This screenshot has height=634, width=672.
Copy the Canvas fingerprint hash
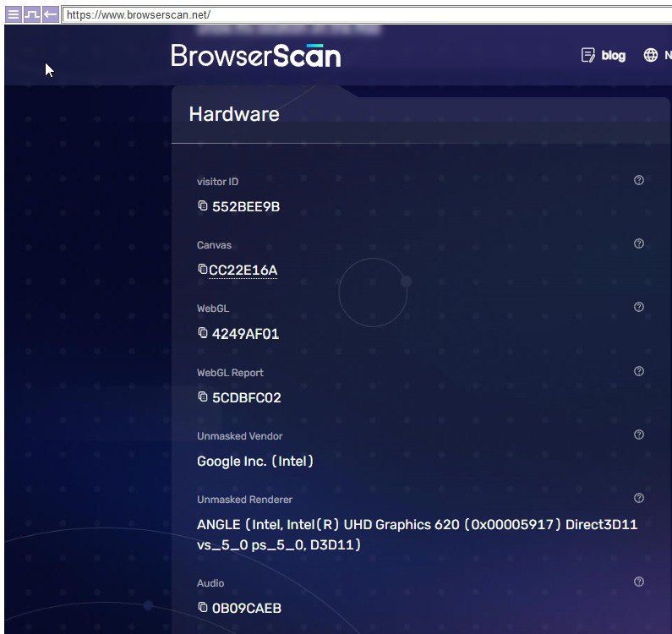[x=202, y=269]
